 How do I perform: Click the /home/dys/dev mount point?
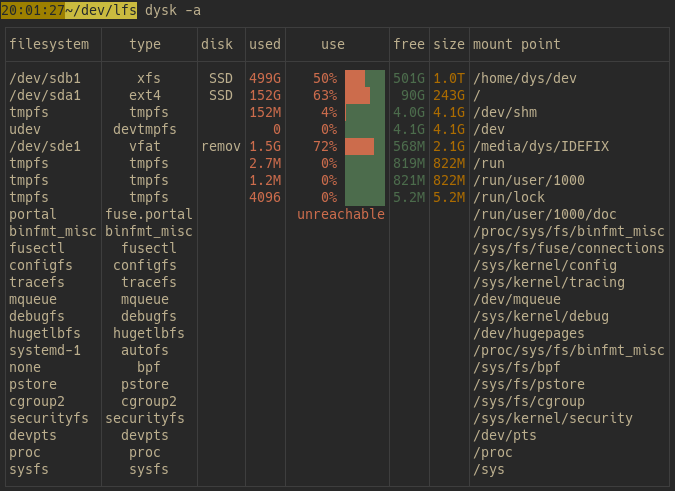click(525, 78)
